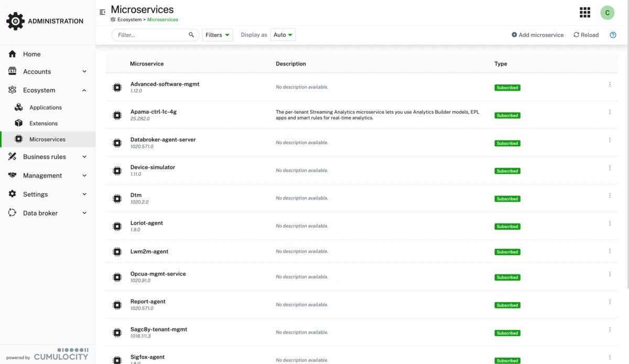The height and width of the screenshot is (364, 629).
Task: Click the Databroker-agent-server chip icon
Action: pos(117,143)
